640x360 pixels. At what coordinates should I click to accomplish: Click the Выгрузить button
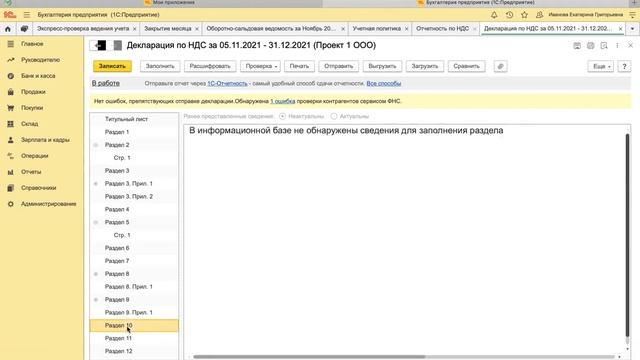tap(382, 66)
